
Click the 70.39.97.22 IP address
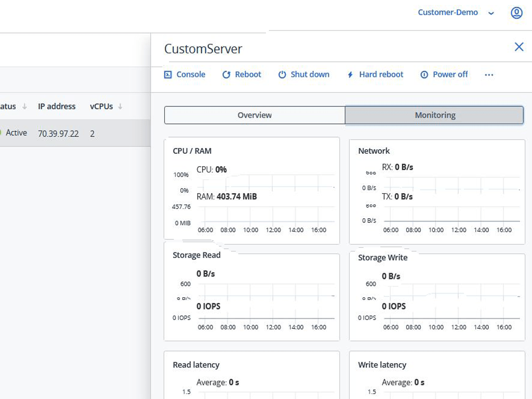coord(58,134)
